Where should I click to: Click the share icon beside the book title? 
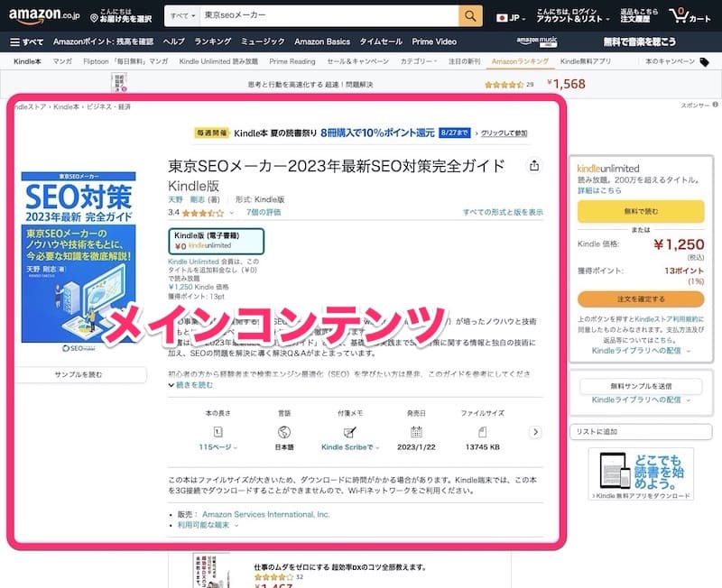(534, 166)
